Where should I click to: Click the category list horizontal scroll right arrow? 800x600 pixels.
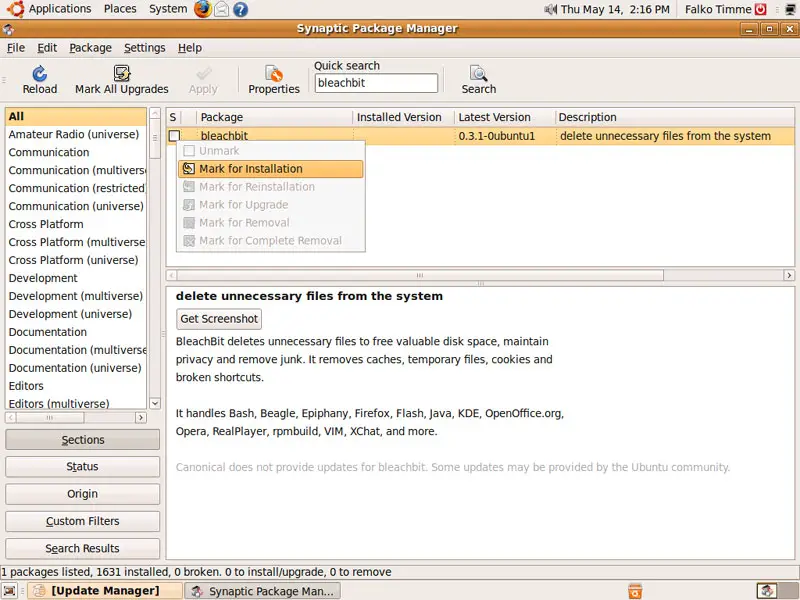141,418
